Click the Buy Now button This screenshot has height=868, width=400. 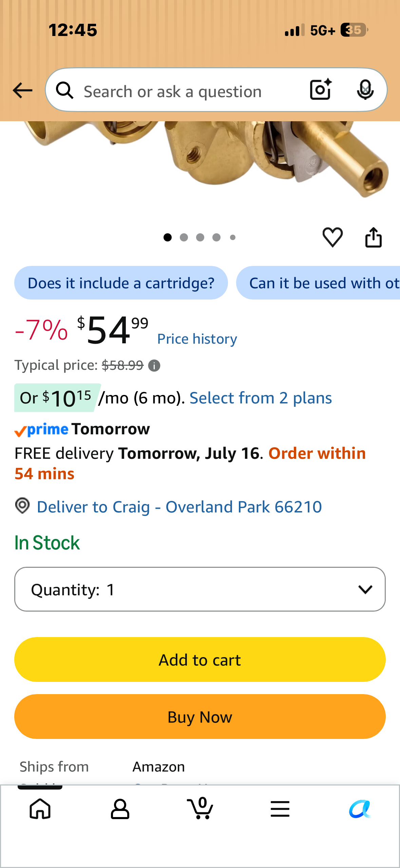point(200,717)
